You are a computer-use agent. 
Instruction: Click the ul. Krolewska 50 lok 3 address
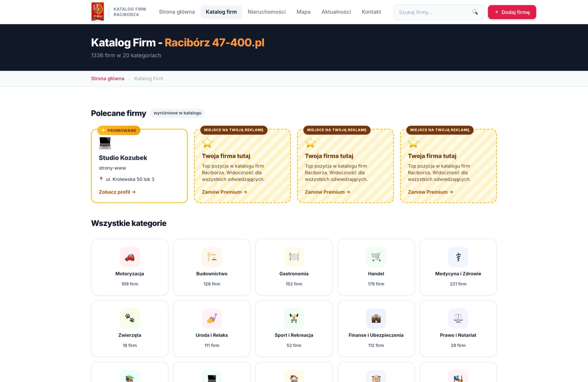click(130, 179)
